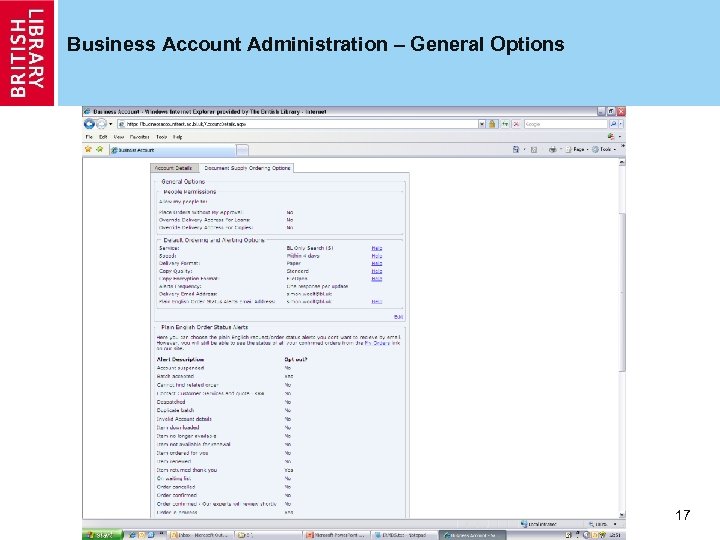Click the My Orders link in alerts text

377,343
